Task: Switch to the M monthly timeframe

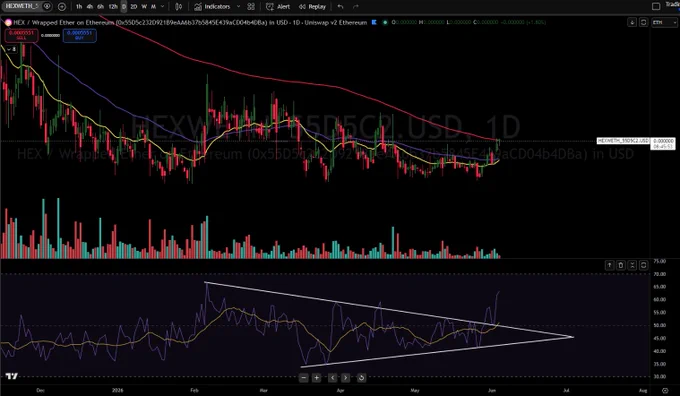Action: pyautogui.click(x=153, y=7)
